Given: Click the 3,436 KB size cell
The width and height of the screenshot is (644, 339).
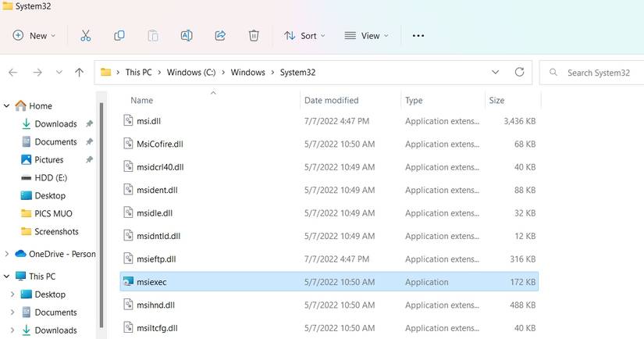Looking at the screenshot, I should tap(520, 121).
